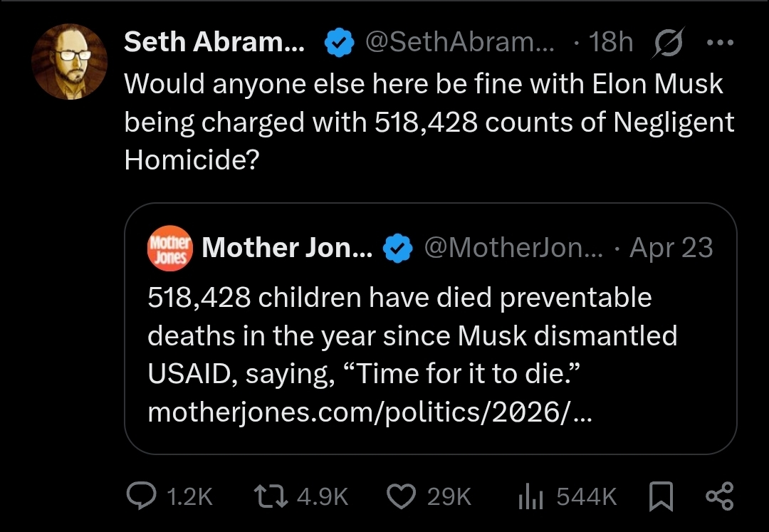Image resolution: width=769 pixels, height=532 pixels.
Task: Bookmark this post
Action: [662, 496]
